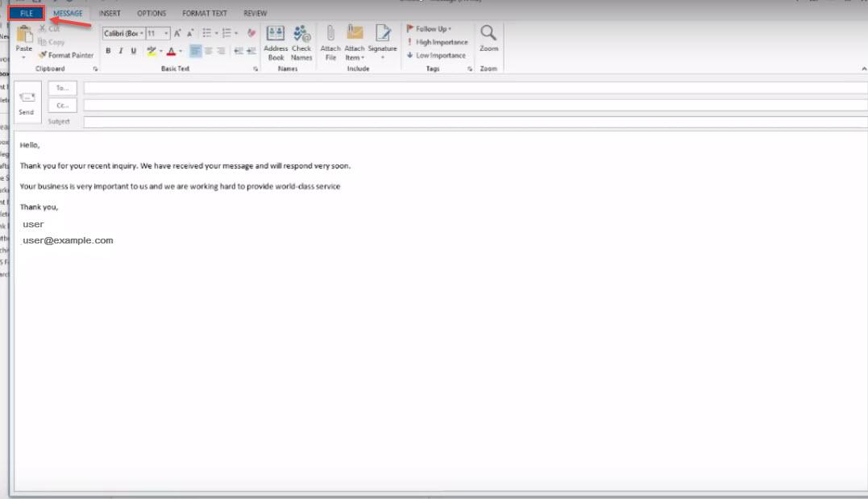Click the user@example.com signature text

tap(68, 240)
